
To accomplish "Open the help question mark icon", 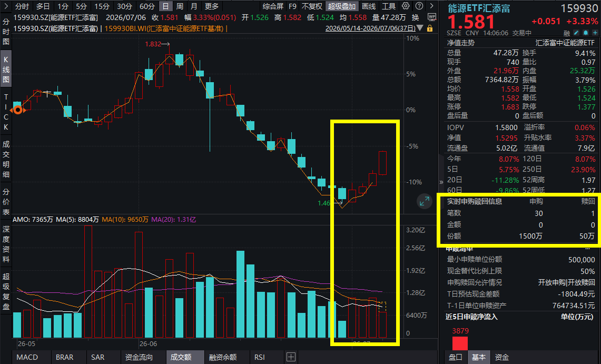I will tap(419, 6).
